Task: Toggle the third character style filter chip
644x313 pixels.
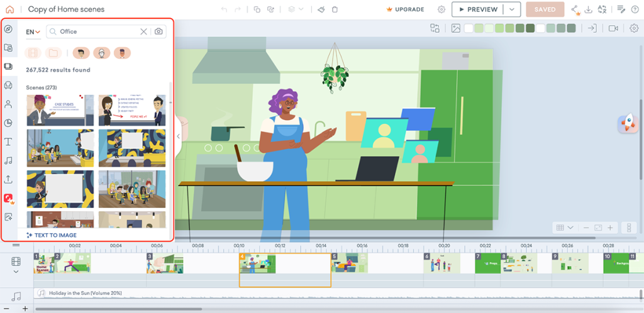Action: pyautogui.click(x=123, y=53)
